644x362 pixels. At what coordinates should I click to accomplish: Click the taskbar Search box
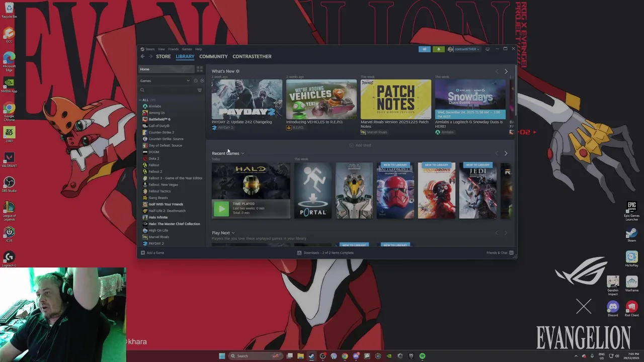click(x=255, y=356)
